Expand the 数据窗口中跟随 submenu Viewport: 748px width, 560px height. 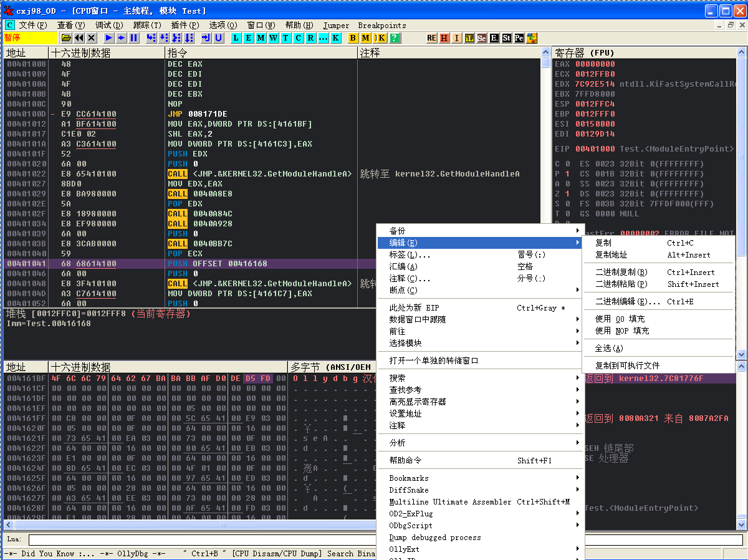[480, 319]
